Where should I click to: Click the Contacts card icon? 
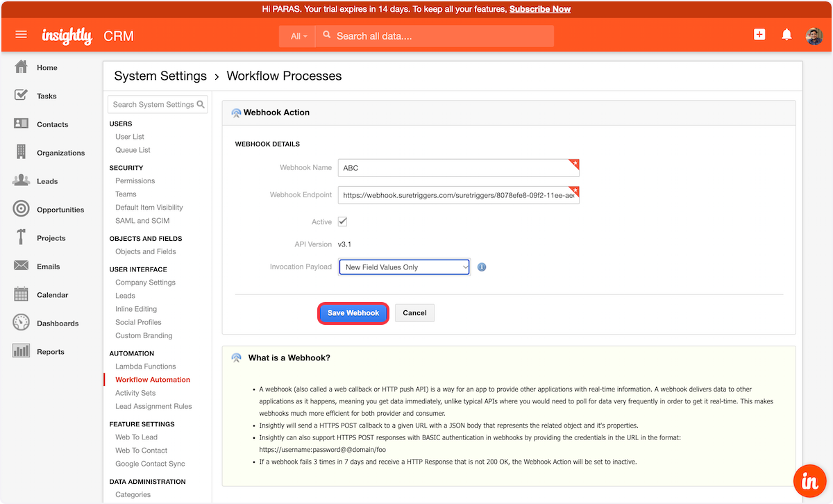click(22, 124)
